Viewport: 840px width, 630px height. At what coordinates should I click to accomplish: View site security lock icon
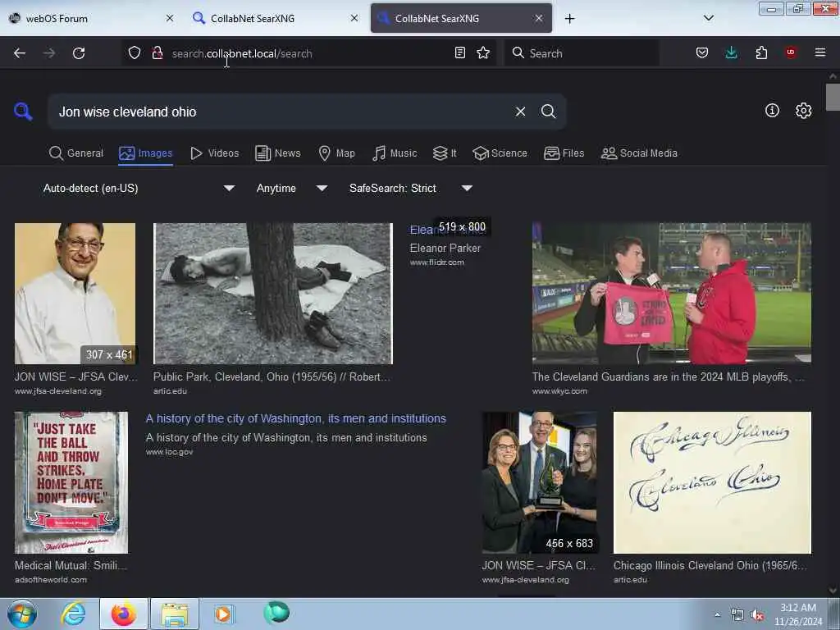tap(157, 53)
